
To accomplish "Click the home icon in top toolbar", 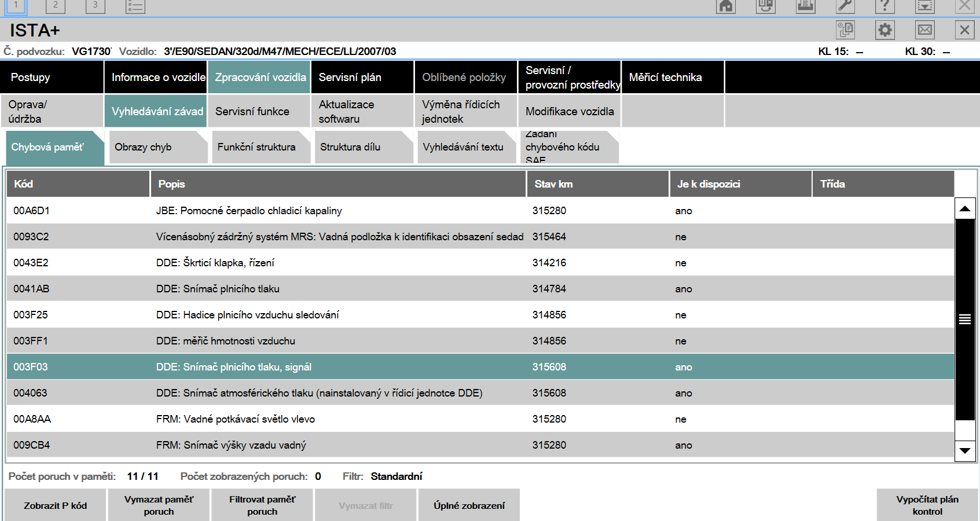I will (x=725, y=6).
